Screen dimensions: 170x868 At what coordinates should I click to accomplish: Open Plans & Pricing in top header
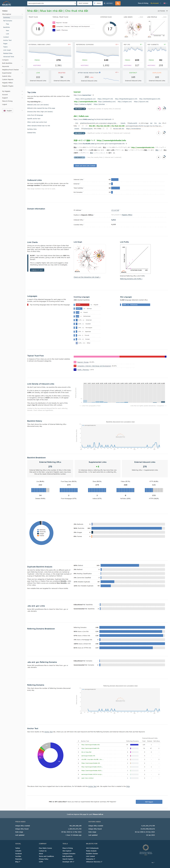(x=143, y=3)
